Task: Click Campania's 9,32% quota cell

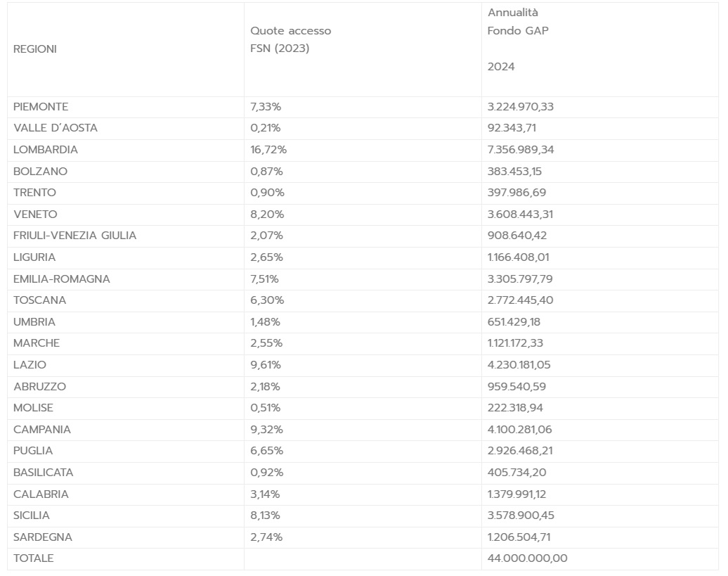Action: point(266,430)
